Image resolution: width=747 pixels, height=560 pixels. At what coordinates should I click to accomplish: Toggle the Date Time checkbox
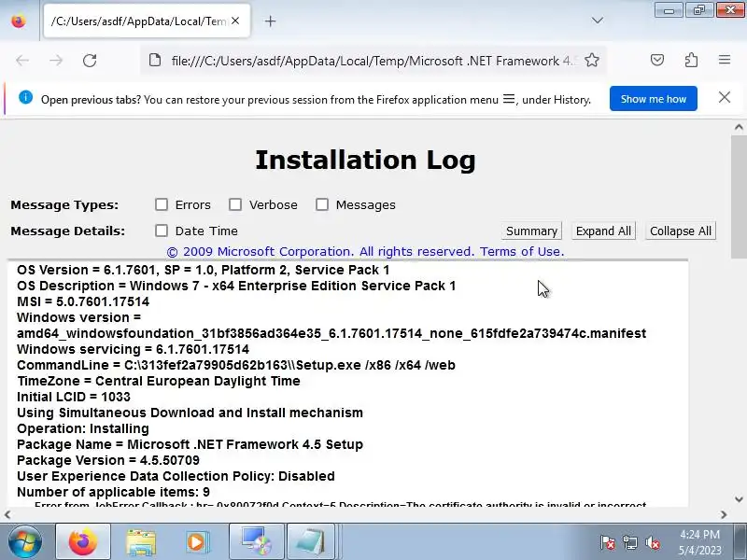(x=162, y=231)
